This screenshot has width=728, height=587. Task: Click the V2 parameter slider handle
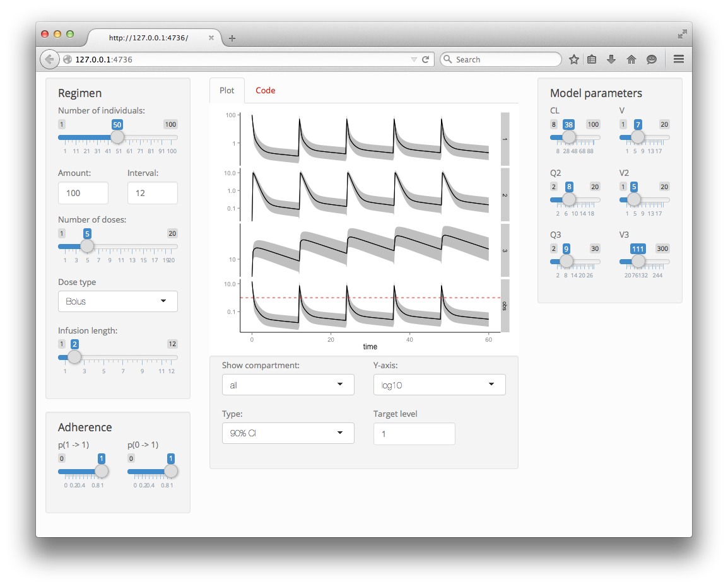(634, 199)
